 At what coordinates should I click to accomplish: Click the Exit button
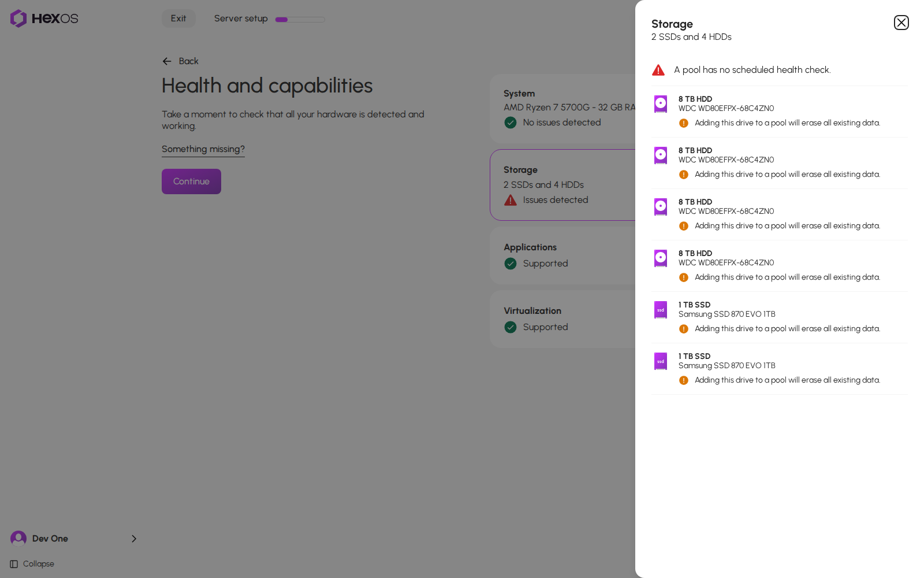[178, 18]
